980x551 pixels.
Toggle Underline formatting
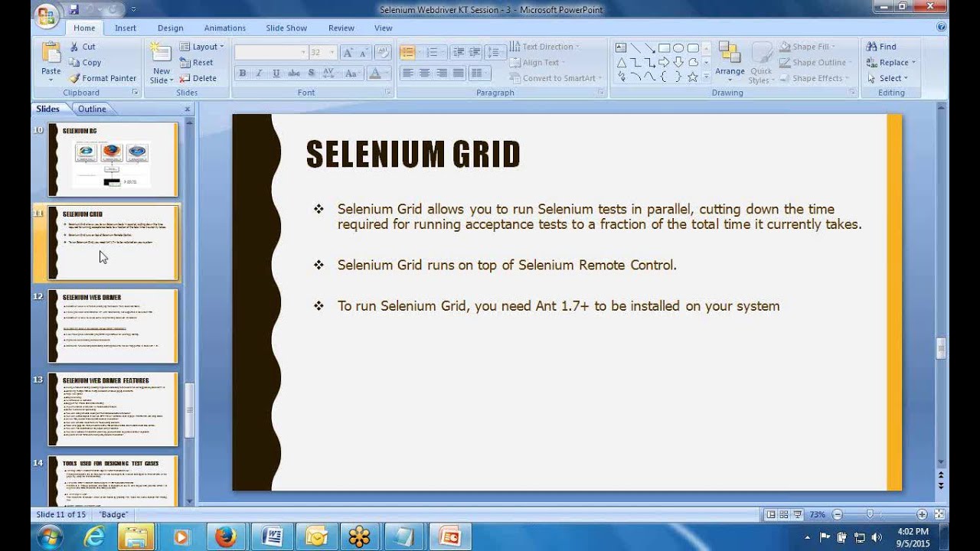pyautogui.click(x=276, y=73)
